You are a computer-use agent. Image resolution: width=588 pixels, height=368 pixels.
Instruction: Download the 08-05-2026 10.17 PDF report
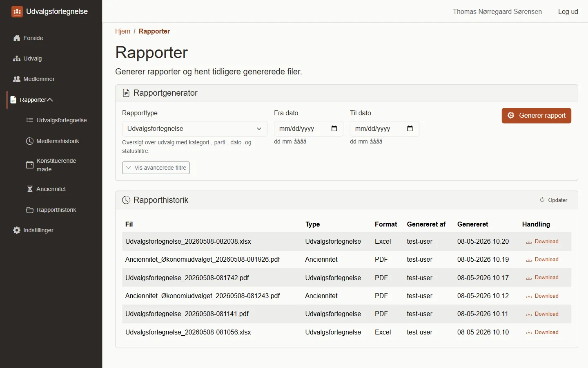coord(542,278)
